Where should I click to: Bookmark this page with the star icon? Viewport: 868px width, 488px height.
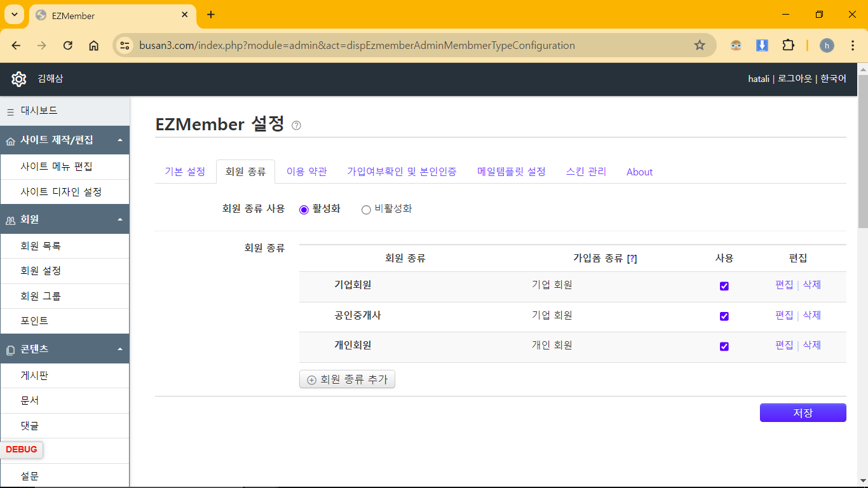700,45
